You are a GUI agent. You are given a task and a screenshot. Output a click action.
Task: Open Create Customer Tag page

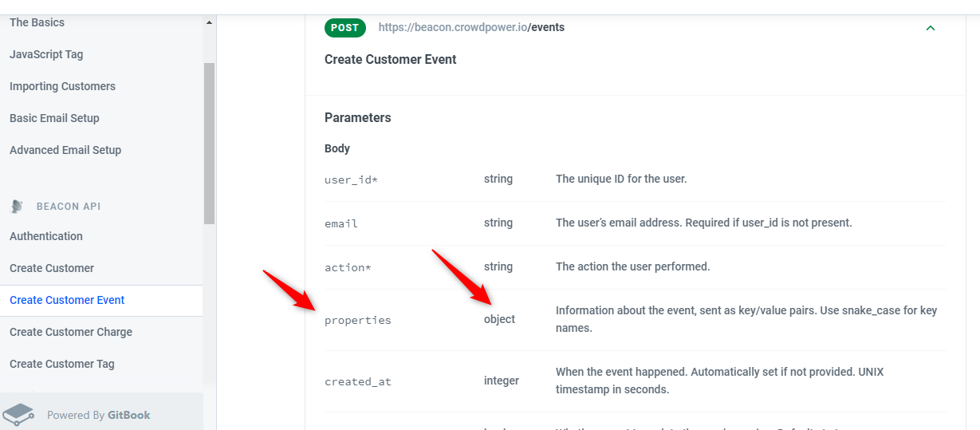tap(62, 364)
